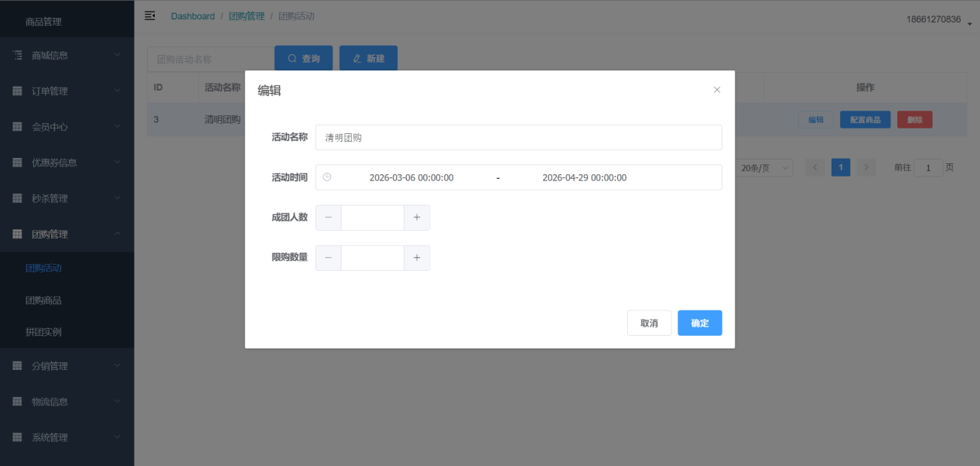Open the user account 18661270836 dropdown
The width and height of the screenshot is (980, 466).
click(x=938, y=19)
